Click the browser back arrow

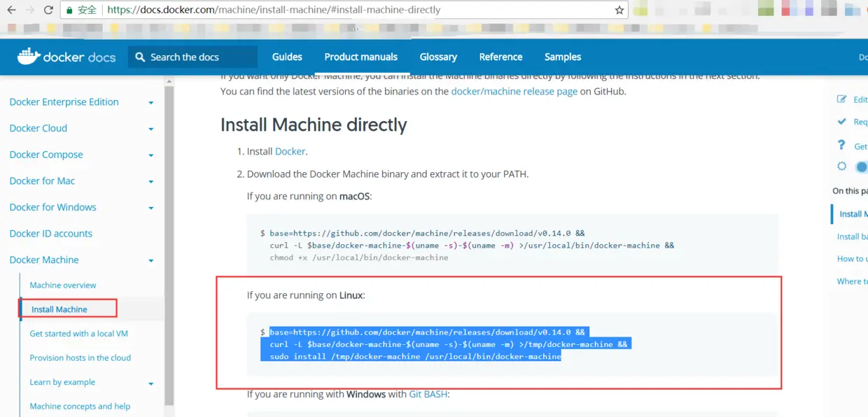tap(11, 10)
